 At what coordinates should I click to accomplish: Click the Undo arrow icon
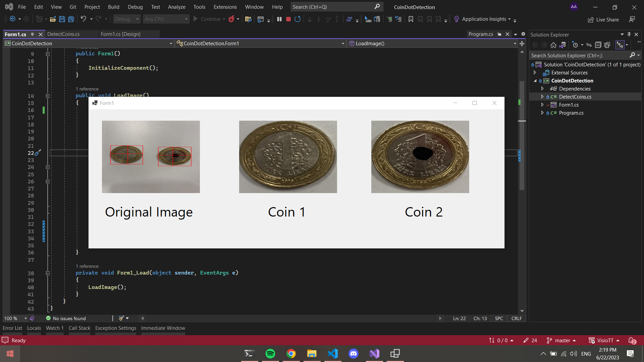[83, 19]
